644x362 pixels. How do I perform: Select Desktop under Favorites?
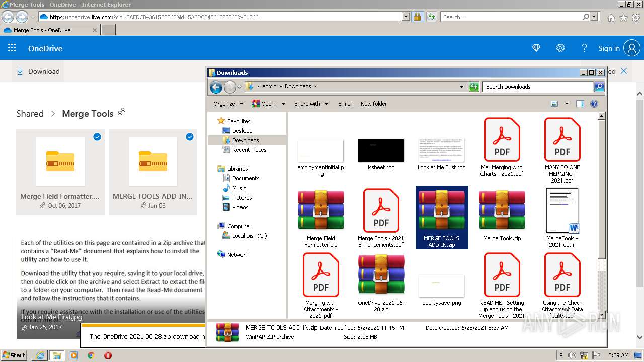[x=242, y=131]
